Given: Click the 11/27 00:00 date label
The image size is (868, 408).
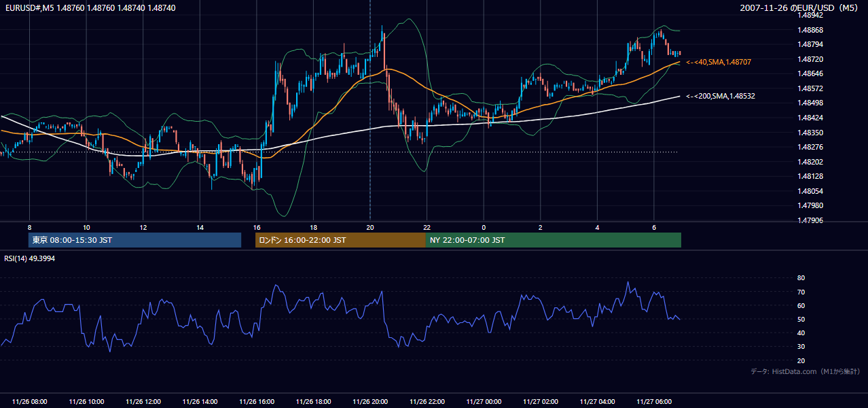Looking at the screenshot, I should point(484,402).
